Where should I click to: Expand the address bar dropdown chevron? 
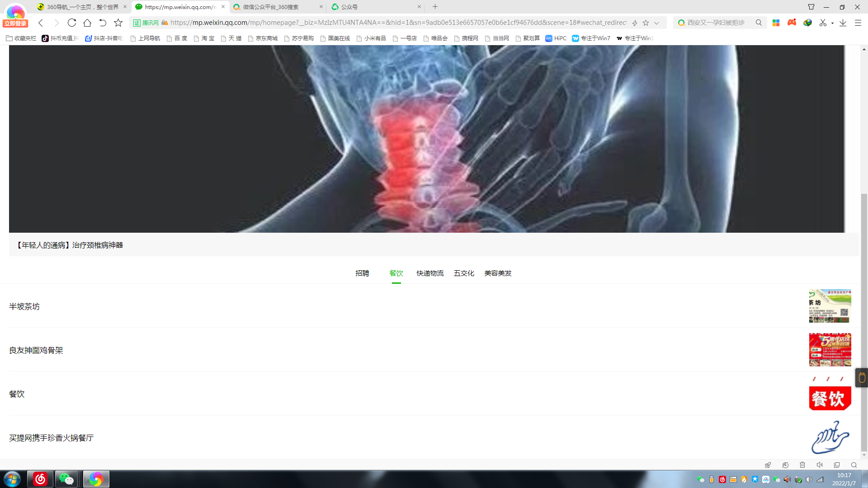click(x=657, y=23)
